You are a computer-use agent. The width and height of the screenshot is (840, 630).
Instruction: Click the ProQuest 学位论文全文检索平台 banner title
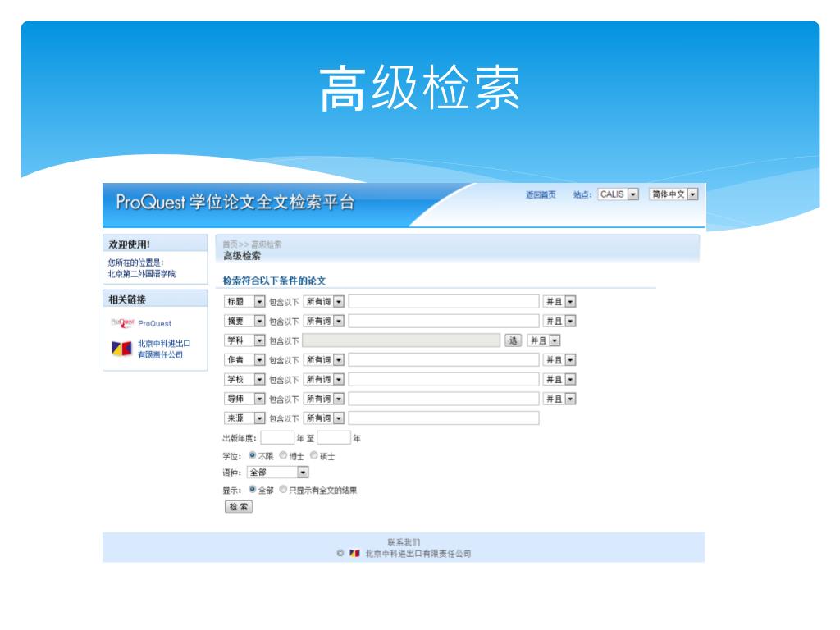pyautogui.click(x=235, y=203)
